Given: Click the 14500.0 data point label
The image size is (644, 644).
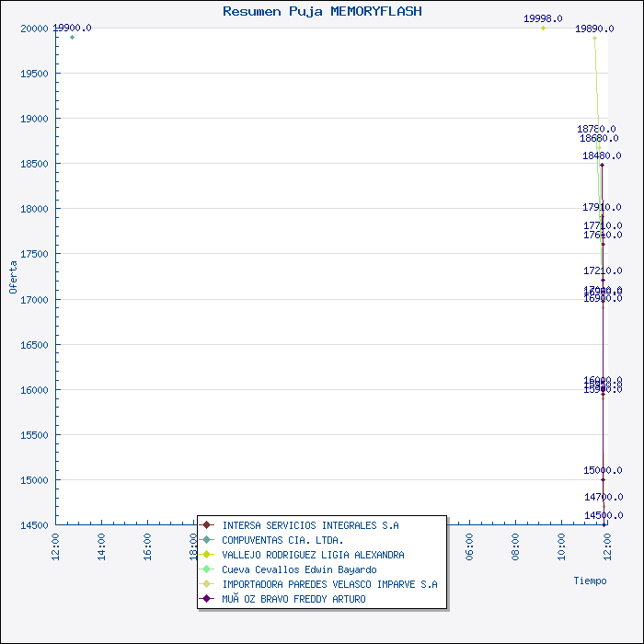Looking at the screenshot, I should click(x=603, y=515).
